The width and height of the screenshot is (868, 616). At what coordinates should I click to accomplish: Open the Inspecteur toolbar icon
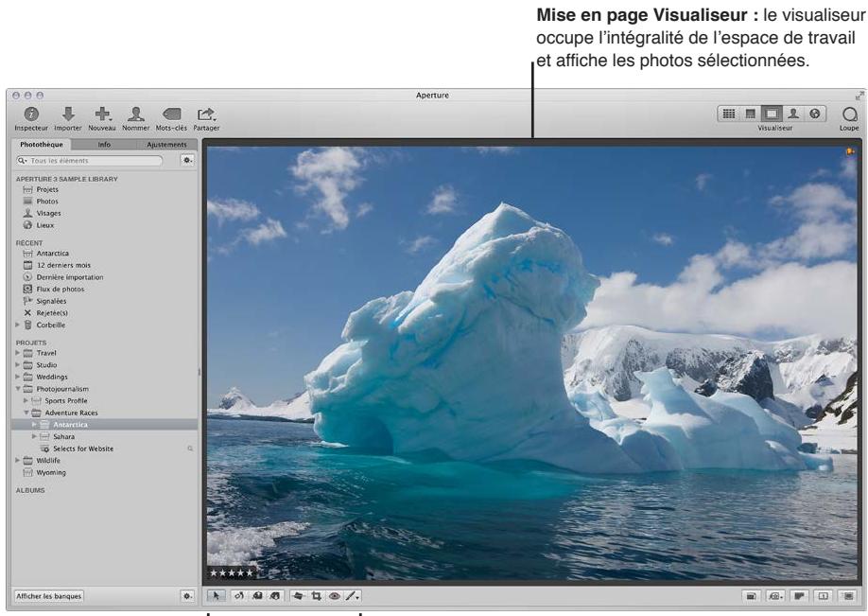[31, 114]
